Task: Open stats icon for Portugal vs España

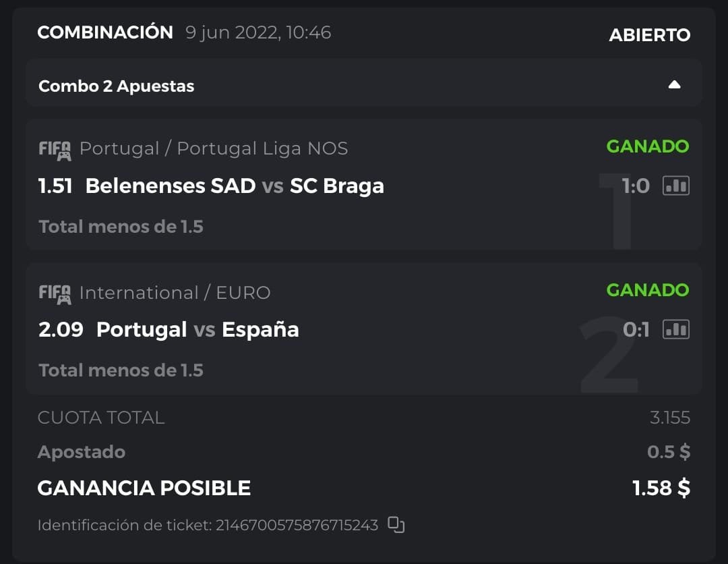Action: coord(676,329)
